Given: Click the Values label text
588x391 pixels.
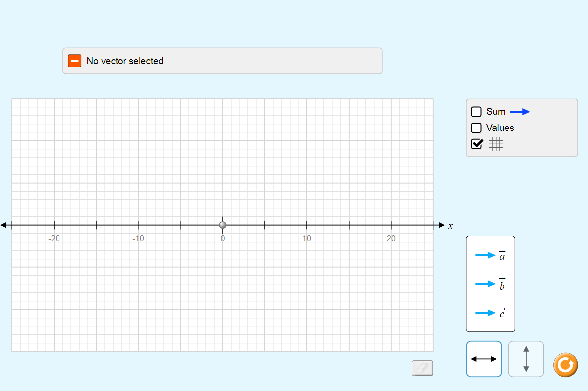Looking at the screenshot, I should (500, 128).
